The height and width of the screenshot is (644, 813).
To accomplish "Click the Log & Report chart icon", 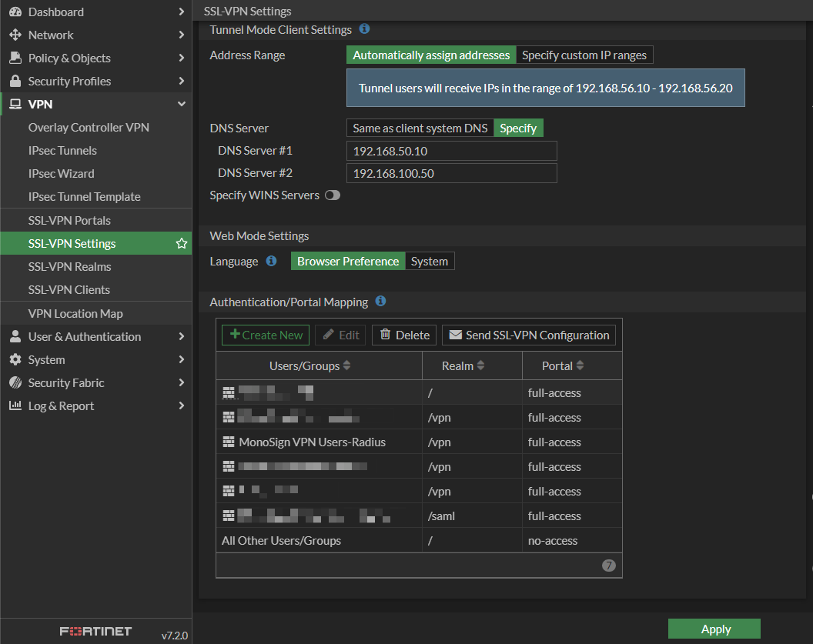I will (x=15, y=406).
